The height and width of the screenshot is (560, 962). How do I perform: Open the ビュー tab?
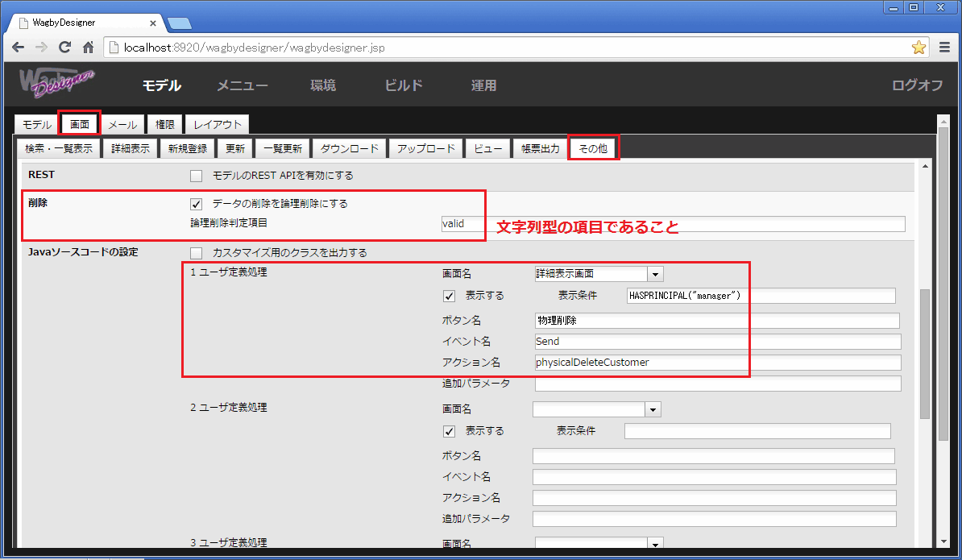coord(487,148)
